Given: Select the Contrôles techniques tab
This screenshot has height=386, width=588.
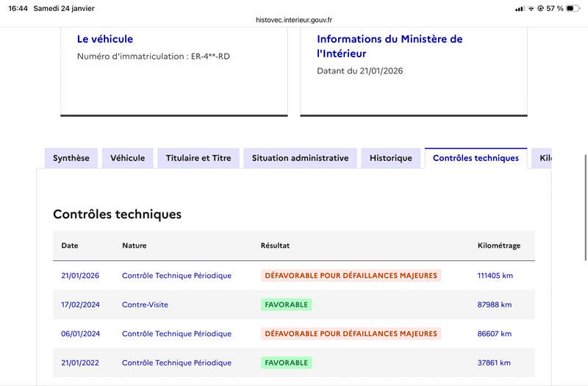Looking at the screenshot, I should [476, 158].
